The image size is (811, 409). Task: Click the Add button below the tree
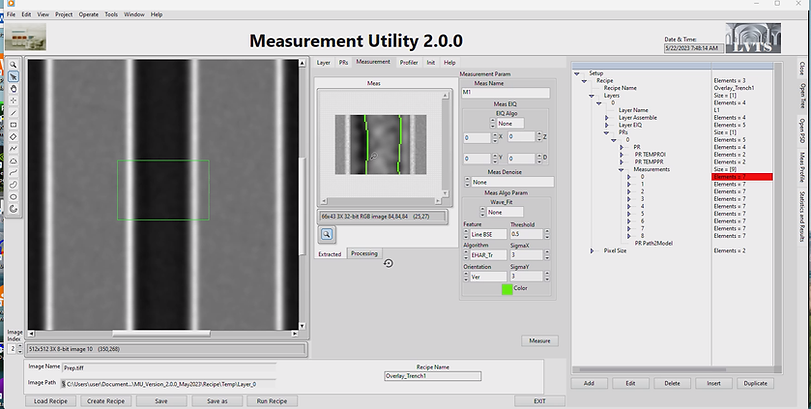click(589, 383)
